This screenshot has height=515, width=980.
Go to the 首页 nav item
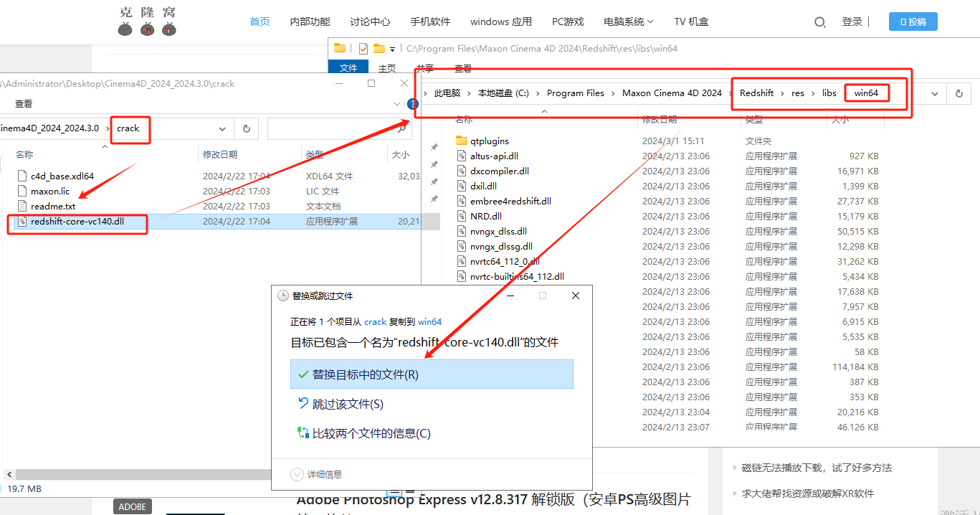[x=260, y=22]
